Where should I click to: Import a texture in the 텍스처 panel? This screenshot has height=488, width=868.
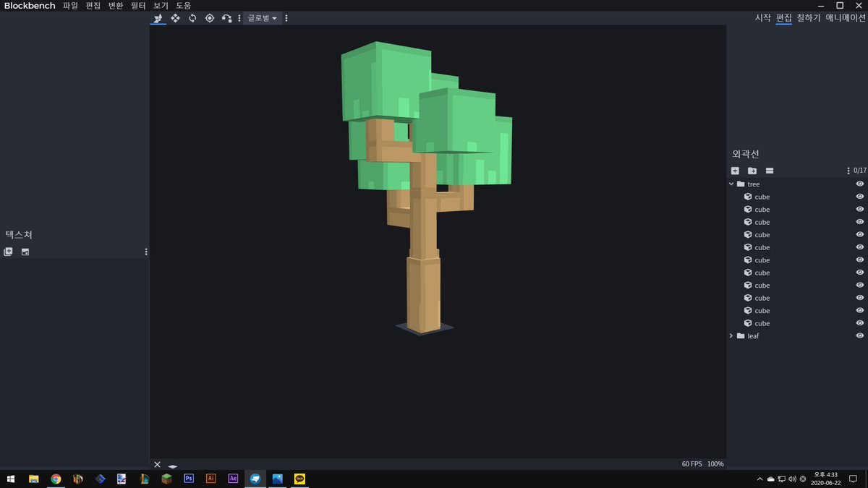click(8, 252)
